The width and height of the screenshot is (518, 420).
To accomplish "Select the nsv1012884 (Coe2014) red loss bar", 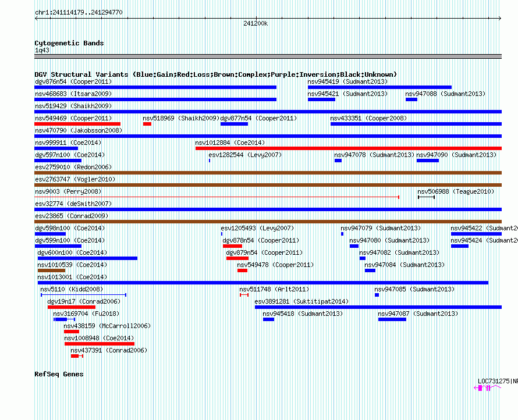I will click(349, 148).
